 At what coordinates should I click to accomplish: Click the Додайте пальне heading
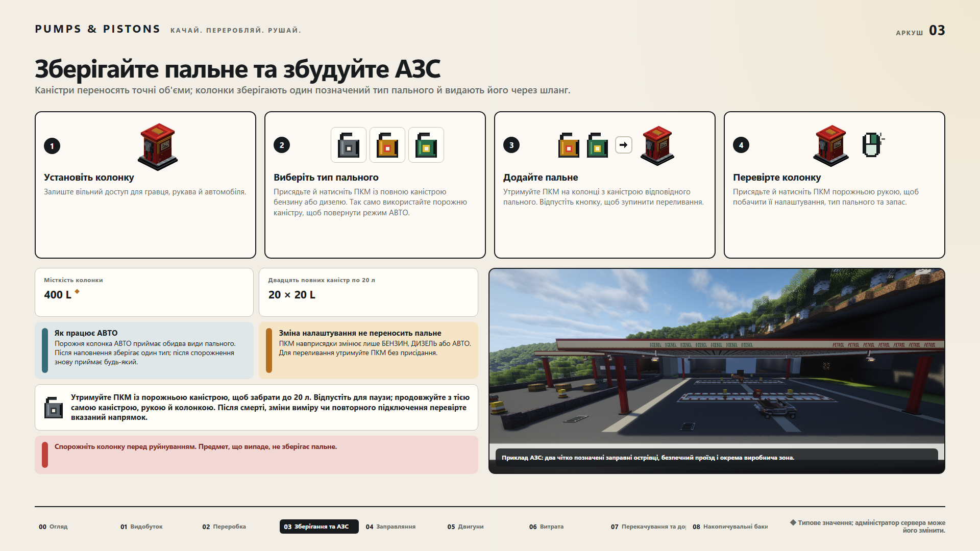point(541,178)
